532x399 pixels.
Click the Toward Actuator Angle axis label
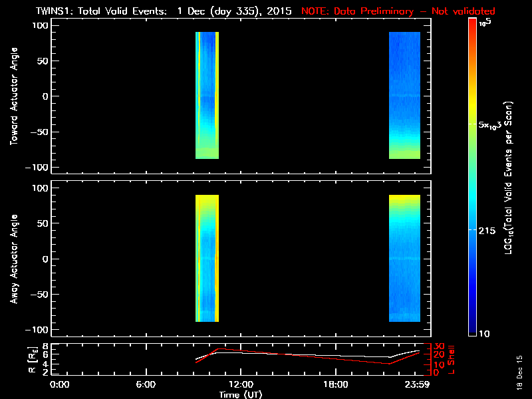pos(13,96)
